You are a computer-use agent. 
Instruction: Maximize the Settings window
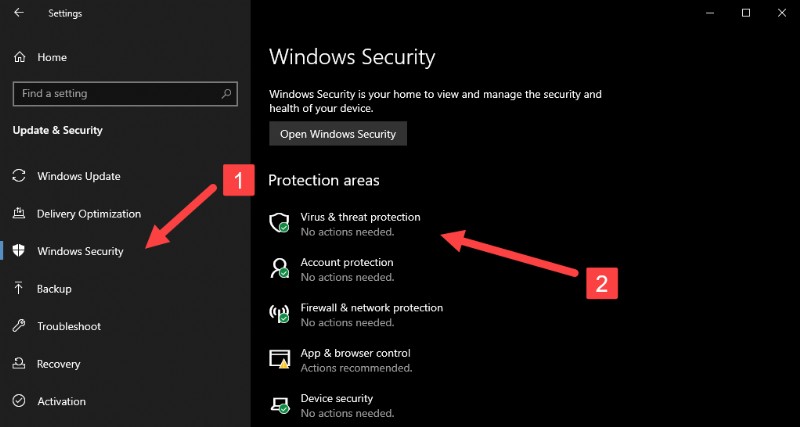point(745,13)
